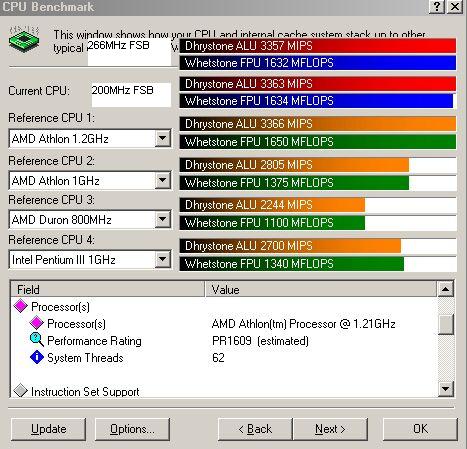Viewport: 467px width, 449px height.
Task: Click the green Whetstone FPU 1650 MFLOPS bar
Action: click(318, 142)
